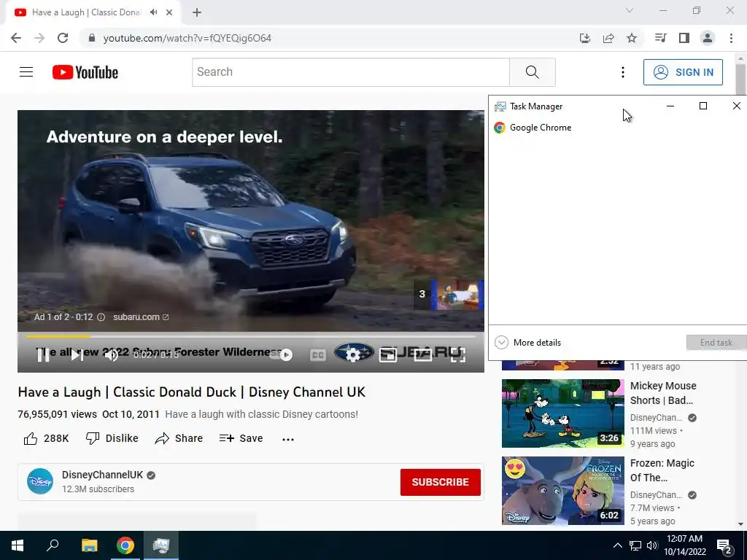Focus the YouTube search field
The height and width of the screenshot is (560, 747).
[351, 72]
